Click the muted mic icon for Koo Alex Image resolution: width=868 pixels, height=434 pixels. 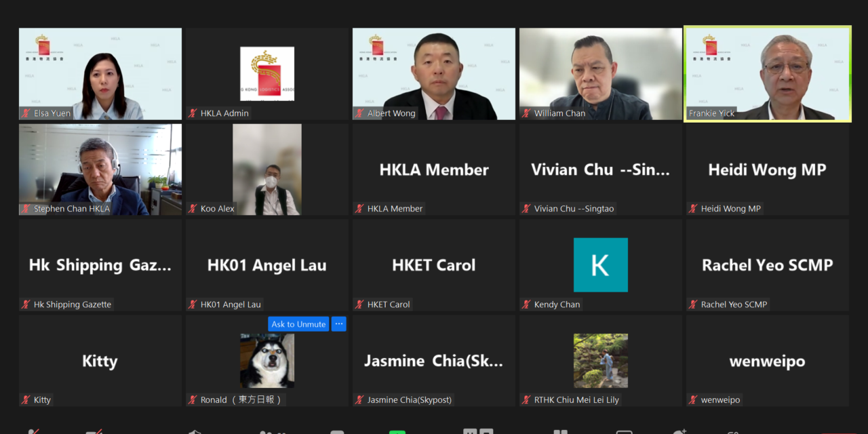[x=193, y=209]
